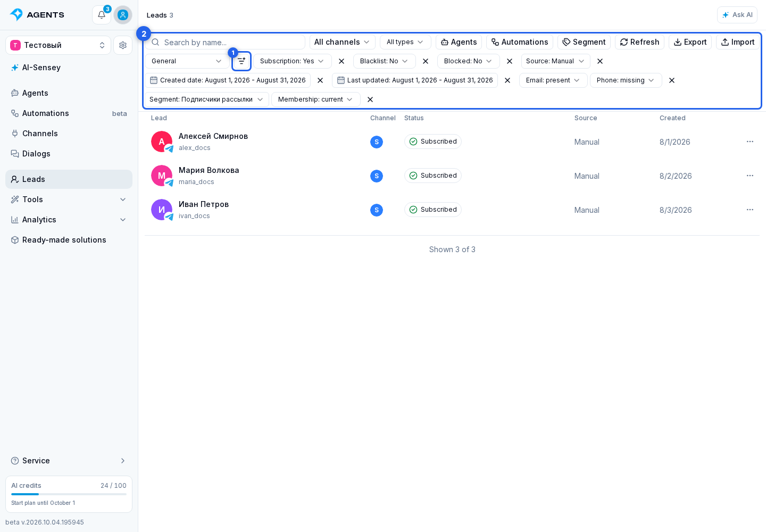The image size is (766, 532).
Task: Expand the Analytics sidebar section
Action: coord(69,220)
